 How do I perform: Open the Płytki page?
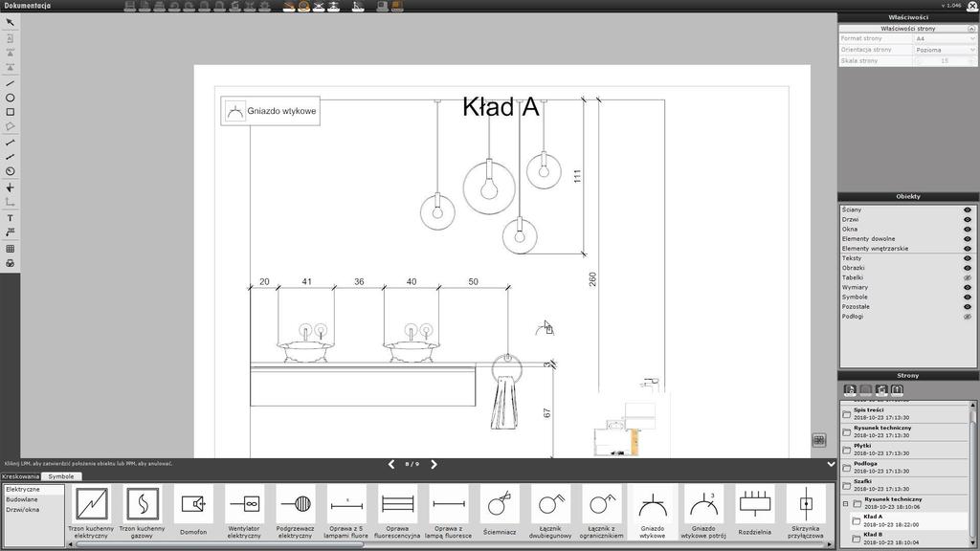click(x=905, y=450)
